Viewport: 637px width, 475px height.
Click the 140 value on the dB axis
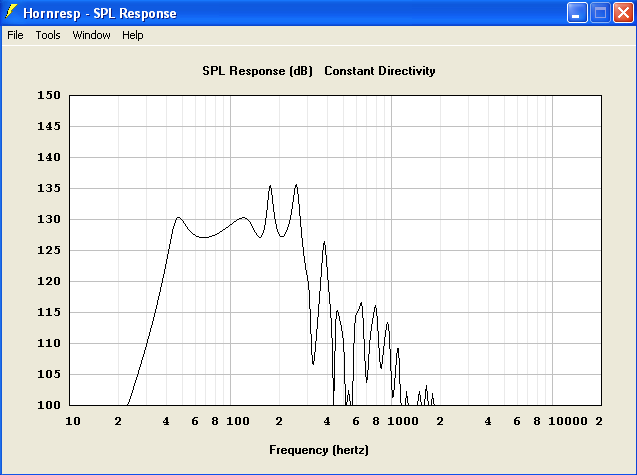tap(49, 157)
